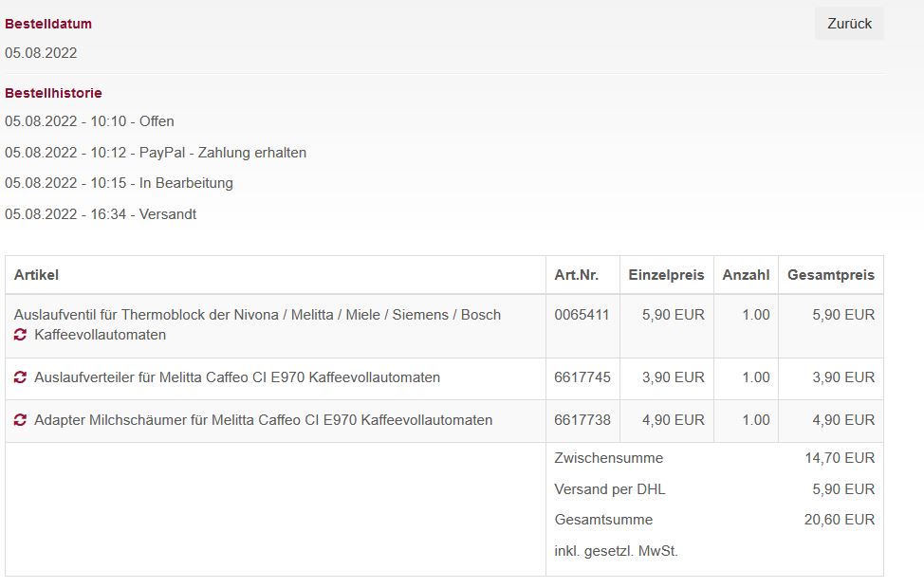
Task: Click the Versandt history entry
Action: coord(101,214)
